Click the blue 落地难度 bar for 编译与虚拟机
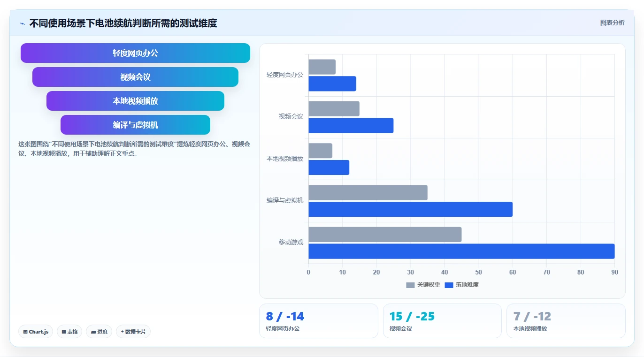 (410, 209)
